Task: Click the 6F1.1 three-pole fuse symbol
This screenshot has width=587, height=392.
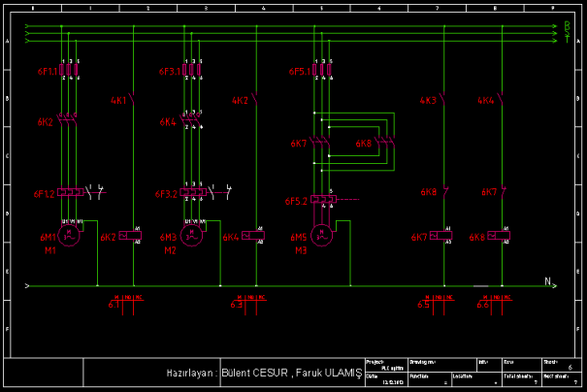Action: [69, 70]
